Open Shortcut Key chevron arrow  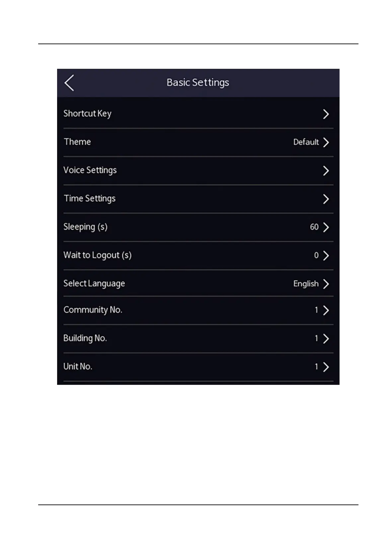[x=326, y=114]
